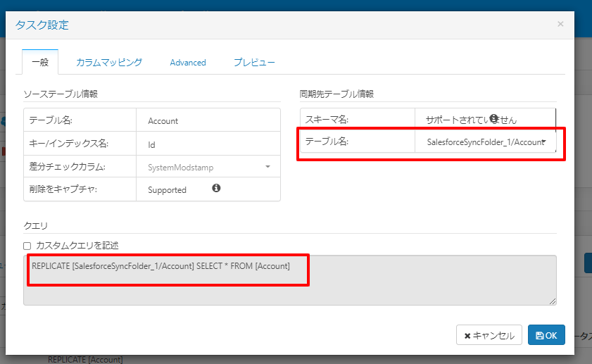Click the 同期先テーブル情報 heading

pyautogui.click(x=336, y=94)
